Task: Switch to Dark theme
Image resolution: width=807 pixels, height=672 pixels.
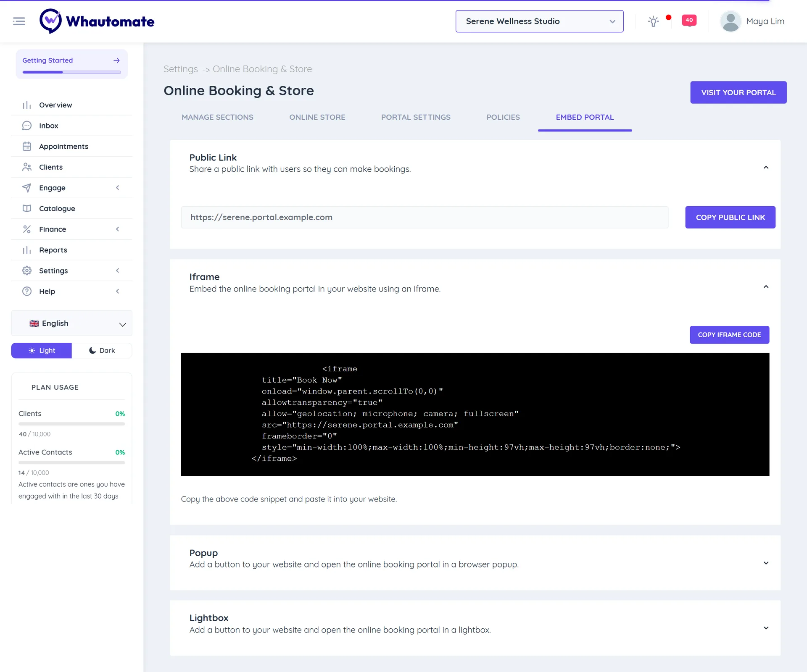Action: coord(102,350)
